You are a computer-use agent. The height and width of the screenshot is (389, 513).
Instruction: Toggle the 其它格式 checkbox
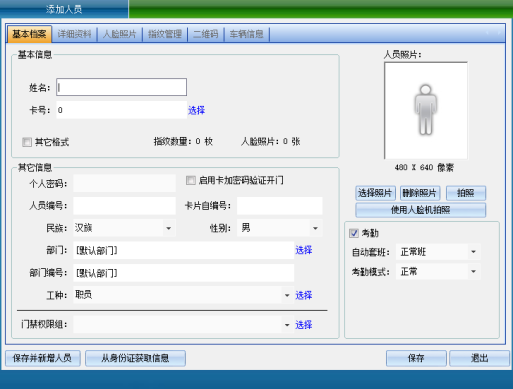click(x=27, y=142)
